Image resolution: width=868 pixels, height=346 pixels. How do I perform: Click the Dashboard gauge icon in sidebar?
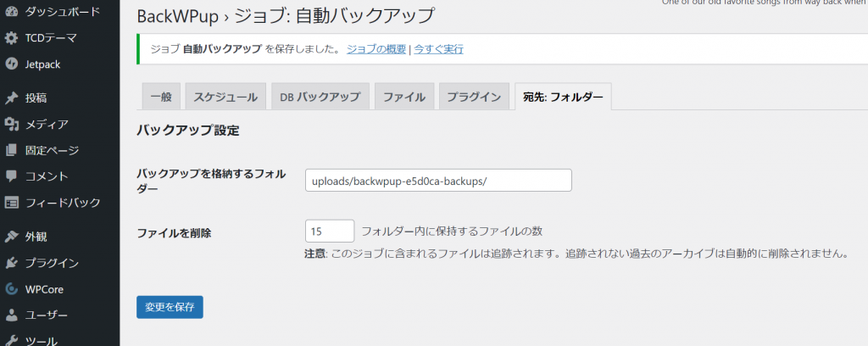tap(11, 12)
